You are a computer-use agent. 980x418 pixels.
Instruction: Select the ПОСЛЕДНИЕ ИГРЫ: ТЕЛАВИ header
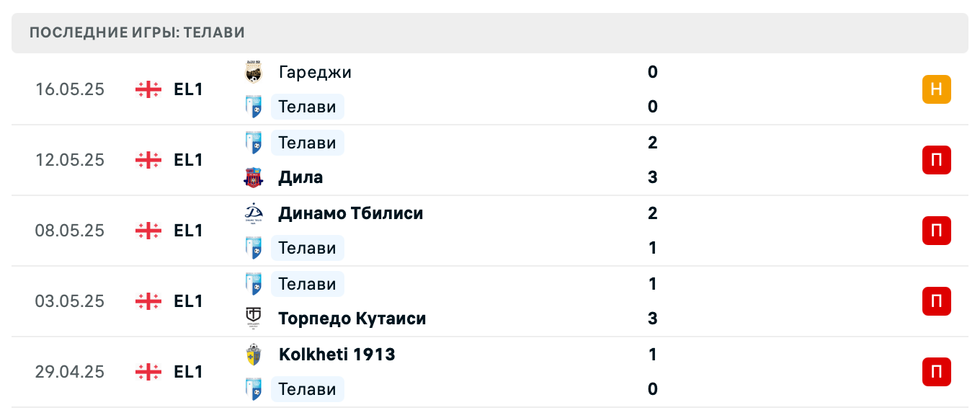coord(135,32)
